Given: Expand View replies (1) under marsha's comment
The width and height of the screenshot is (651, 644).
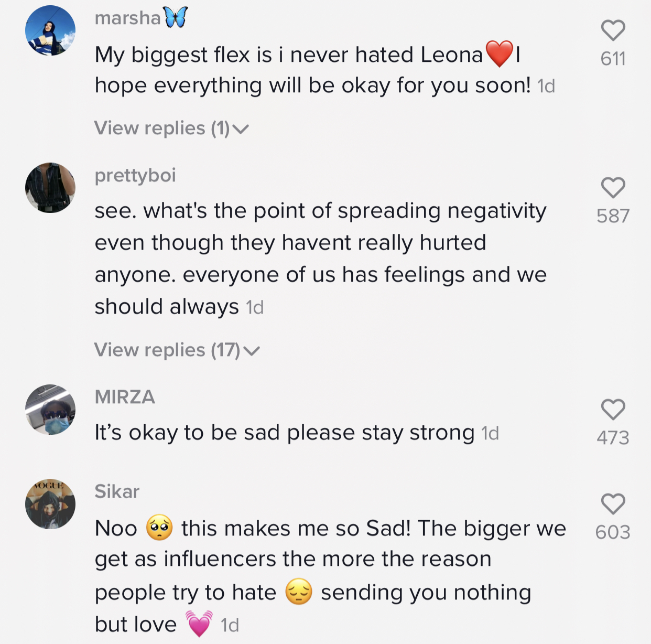Looking at the screenshot, I should pos(162,128).
